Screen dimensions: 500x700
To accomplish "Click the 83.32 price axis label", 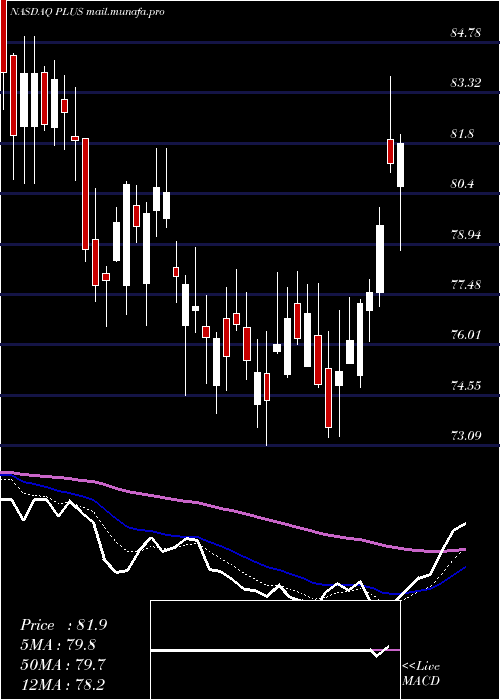I will [x=466, y=83].
